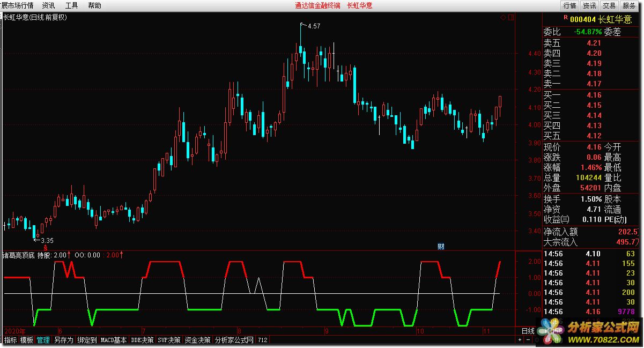This screenshot has width=644, height=348.
Task: Click the 财 finance marker under the chart
Action: click(x=441, y=247)
